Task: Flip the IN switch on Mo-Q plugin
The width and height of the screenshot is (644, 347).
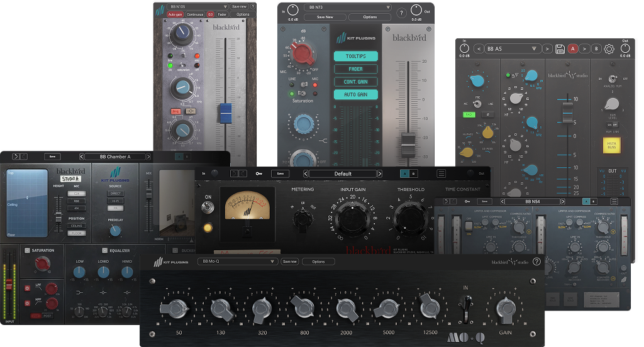Action: pyautogui.click(x=466, y=309)
